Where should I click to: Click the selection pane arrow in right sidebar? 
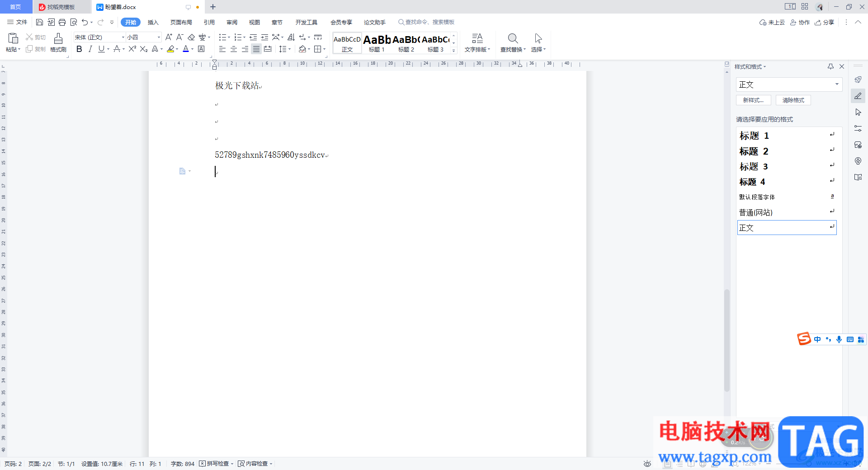pos(858,112)
